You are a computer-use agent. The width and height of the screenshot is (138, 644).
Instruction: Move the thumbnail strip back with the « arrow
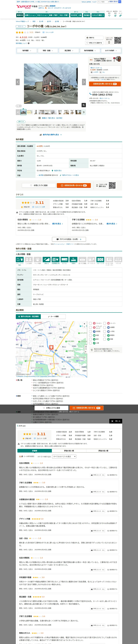pos(18,112)
